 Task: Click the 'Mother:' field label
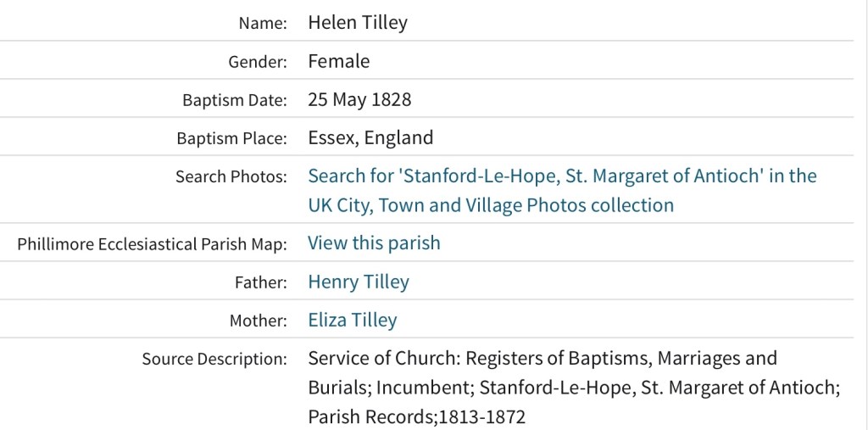pyautogui.click(x=258, y=321)
